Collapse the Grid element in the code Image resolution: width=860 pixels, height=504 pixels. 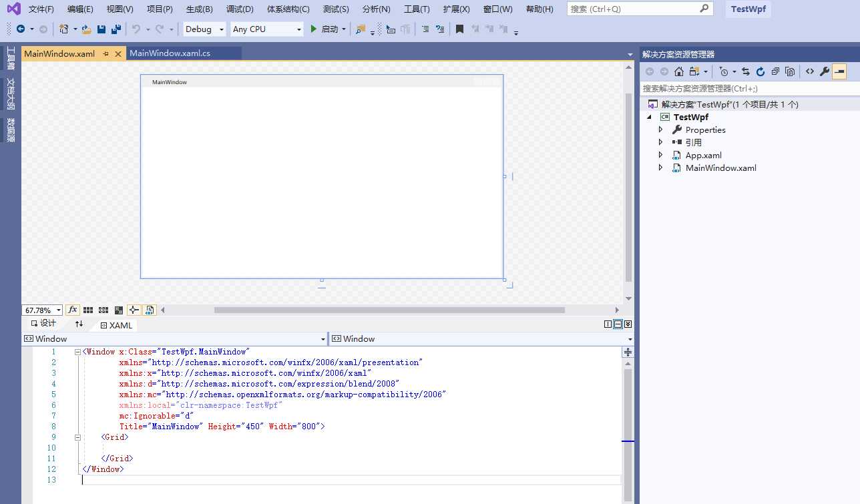coord(77,437)
